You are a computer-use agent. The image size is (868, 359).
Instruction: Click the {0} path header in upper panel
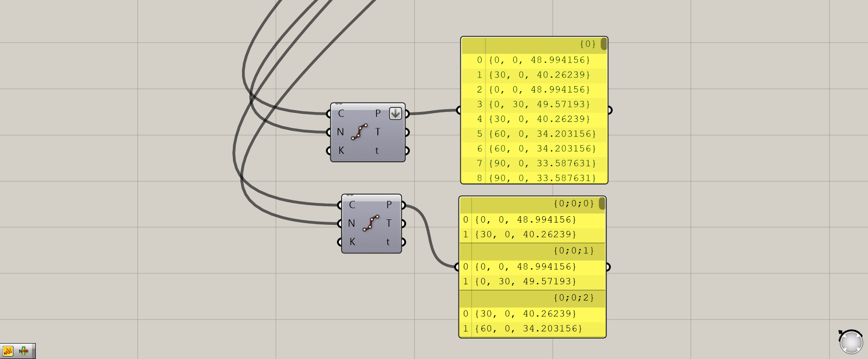pyautogui.click(x=588, y=44)
